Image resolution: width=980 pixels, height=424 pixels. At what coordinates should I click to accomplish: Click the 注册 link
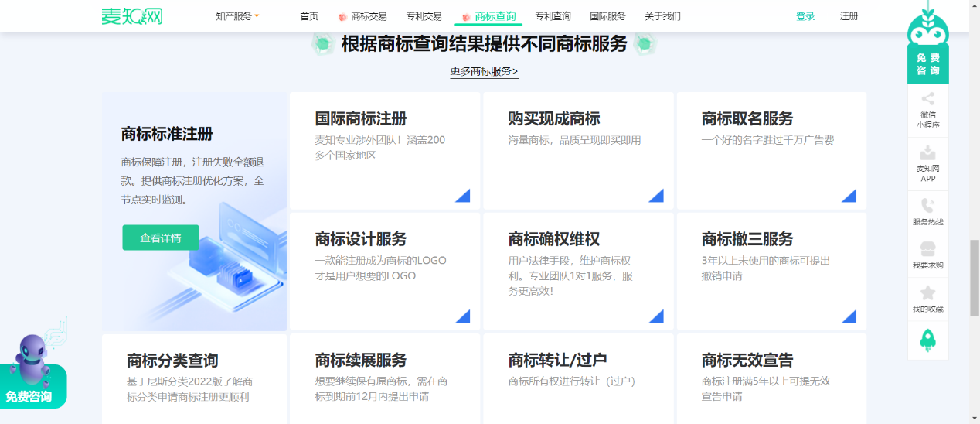(849, 16)
